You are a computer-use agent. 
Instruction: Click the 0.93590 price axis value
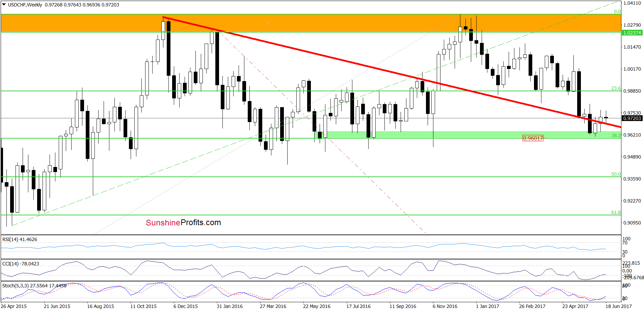[x=632, y=179]
